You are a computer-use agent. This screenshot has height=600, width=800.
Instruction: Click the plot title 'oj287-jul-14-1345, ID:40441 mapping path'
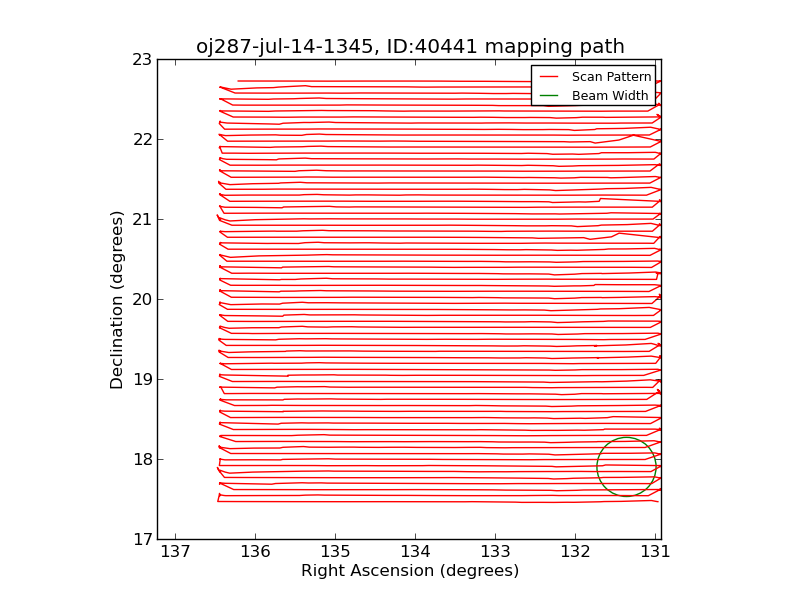click(x=410, y=46)
